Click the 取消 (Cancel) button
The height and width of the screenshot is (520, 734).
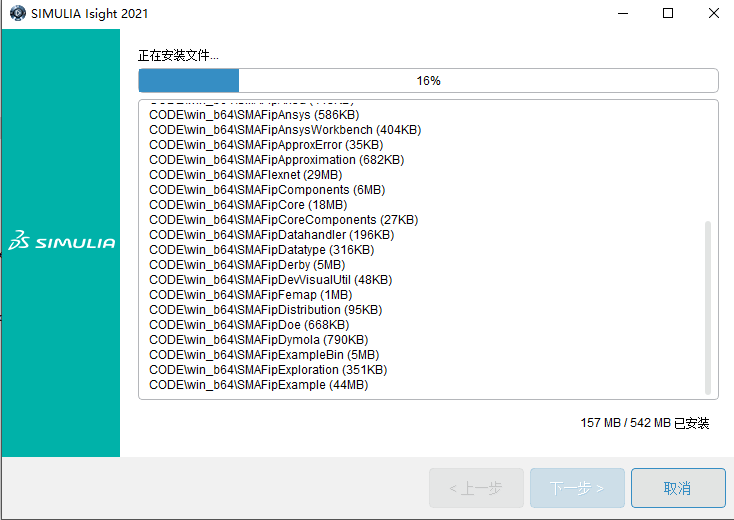coord(678,488)
